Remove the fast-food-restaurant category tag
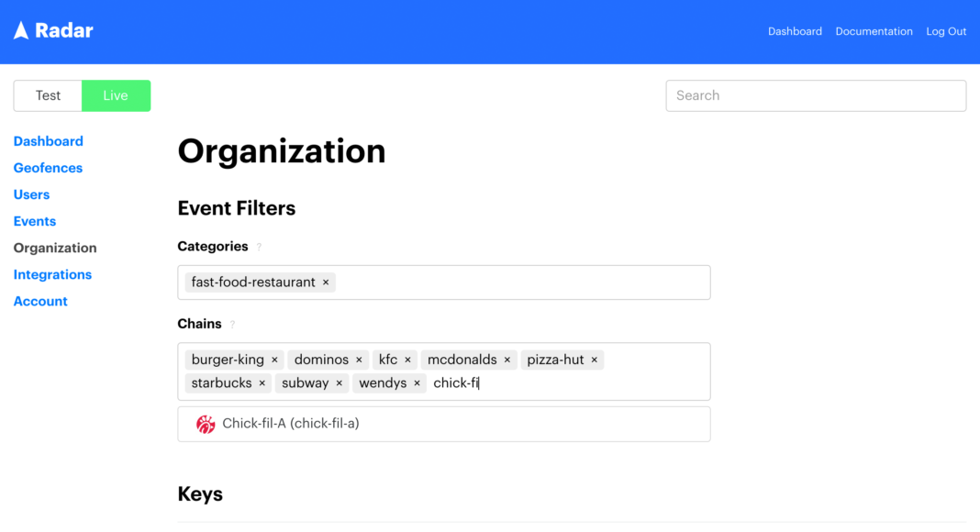 (x=326, y=283)
